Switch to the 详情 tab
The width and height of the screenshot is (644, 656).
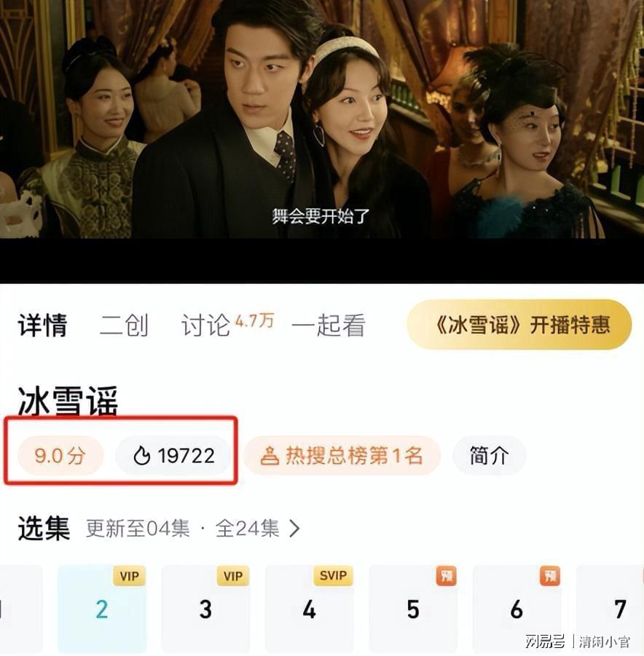point(42,325)
